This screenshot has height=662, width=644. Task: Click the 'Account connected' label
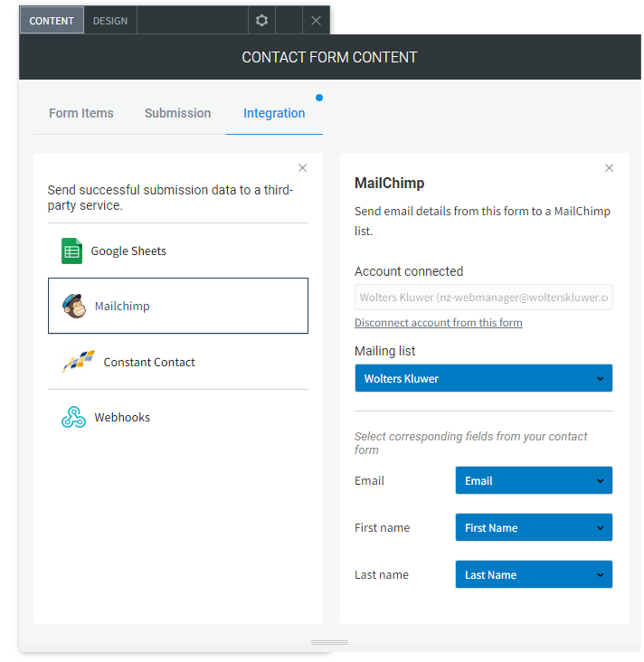409,271
